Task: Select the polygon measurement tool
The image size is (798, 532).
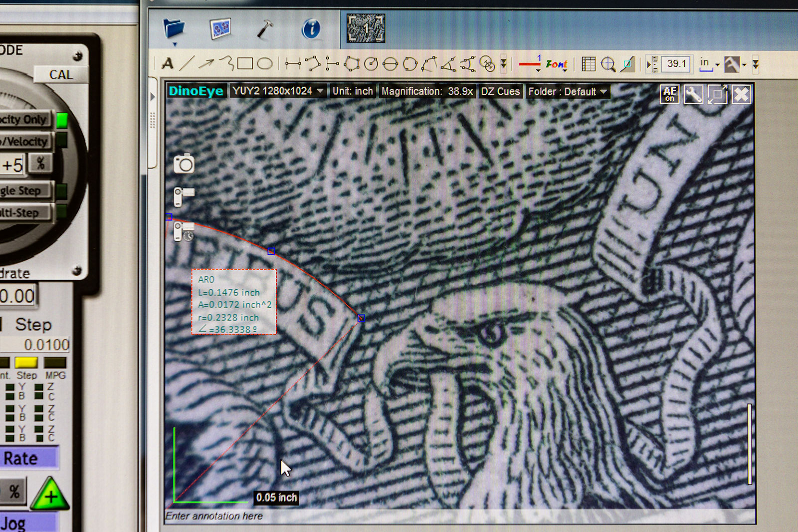Action: [352, 63]
